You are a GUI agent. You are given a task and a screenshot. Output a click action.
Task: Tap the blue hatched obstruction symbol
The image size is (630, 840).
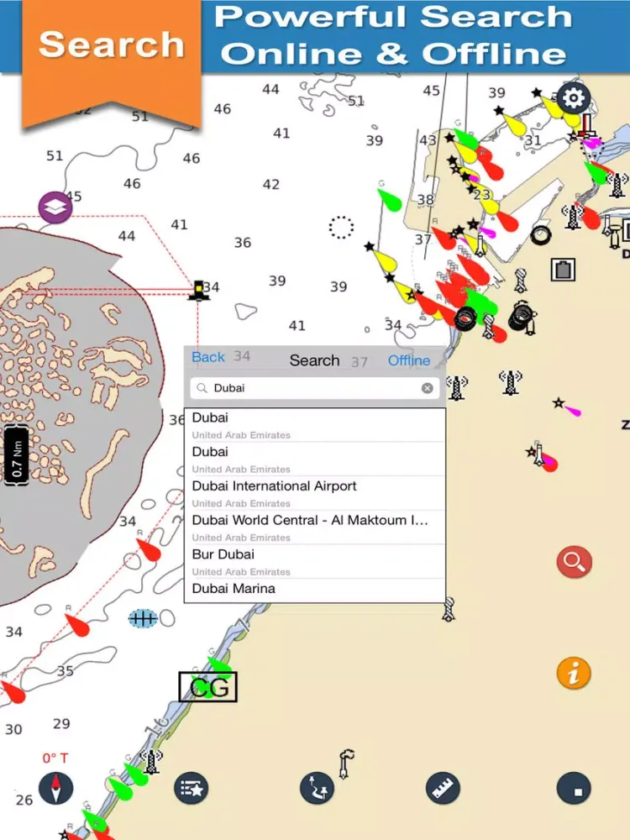pos(143,619)
